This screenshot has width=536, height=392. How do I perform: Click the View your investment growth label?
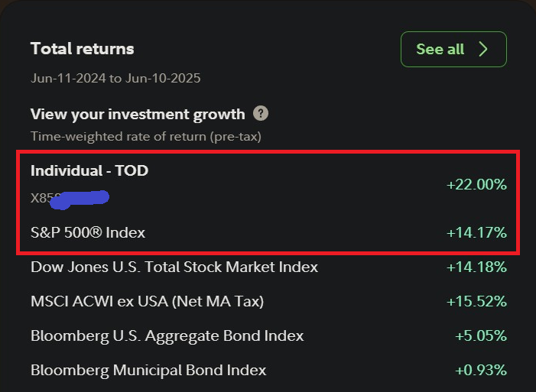coord(138,114)
